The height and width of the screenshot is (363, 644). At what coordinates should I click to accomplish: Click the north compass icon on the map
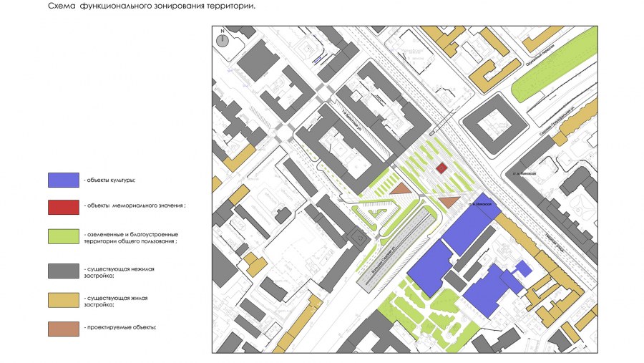(223, 39)
